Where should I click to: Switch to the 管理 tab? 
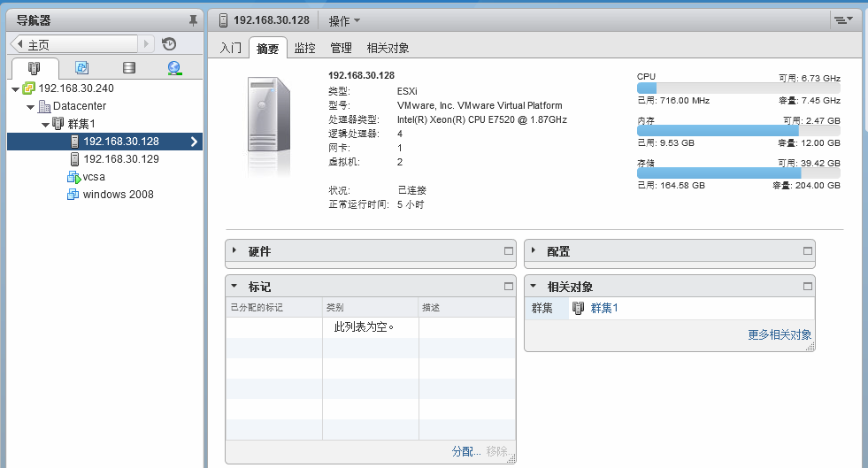pos(341,48)
